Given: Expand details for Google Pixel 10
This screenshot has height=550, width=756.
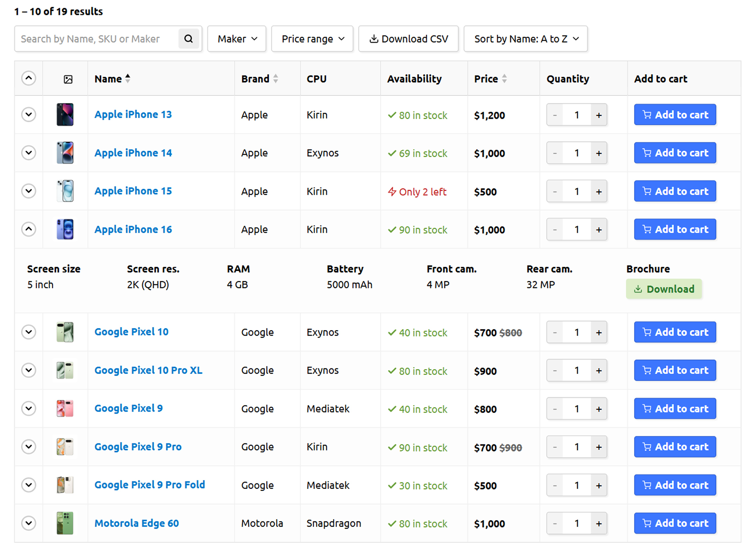Looking at the screenshot, I should [x=29, y=332].
